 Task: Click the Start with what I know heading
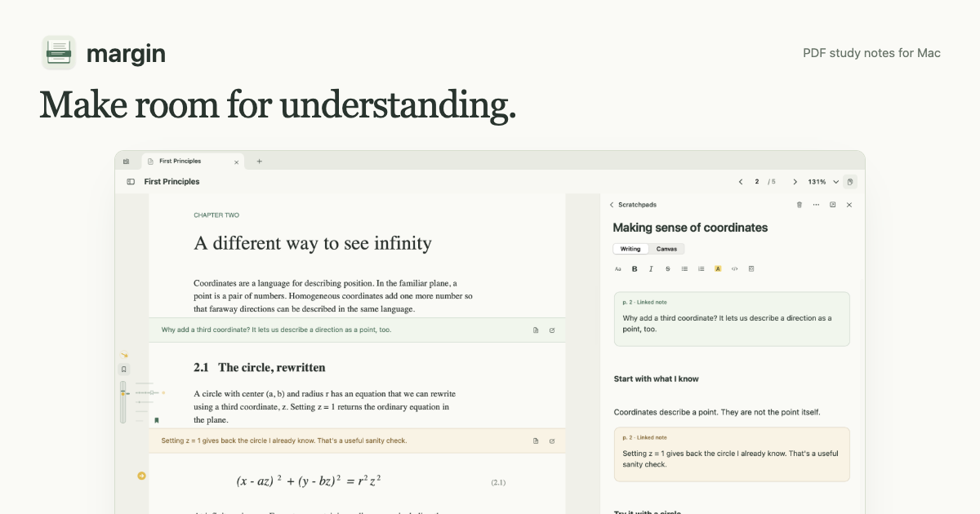656,379
